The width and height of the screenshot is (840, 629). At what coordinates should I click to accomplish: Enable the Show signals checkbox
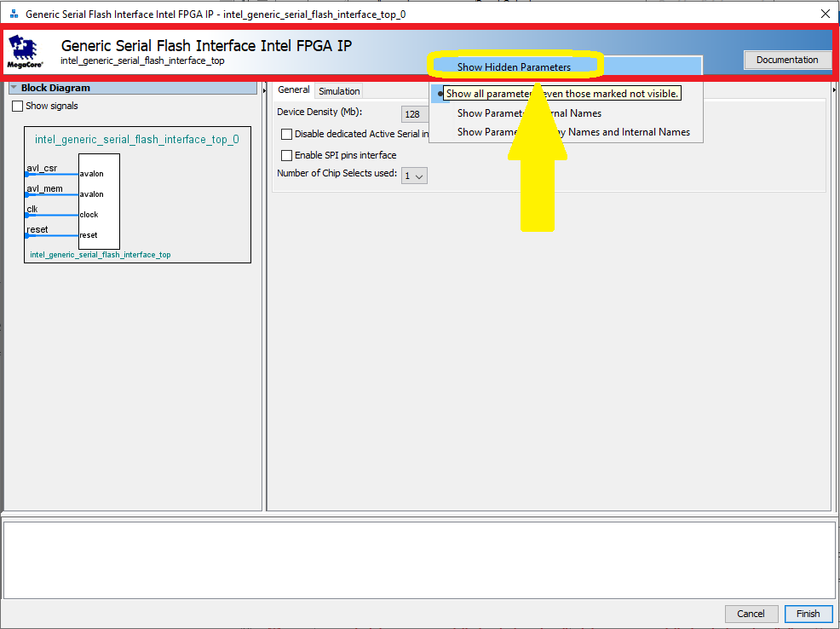click(x=17, y=106)
